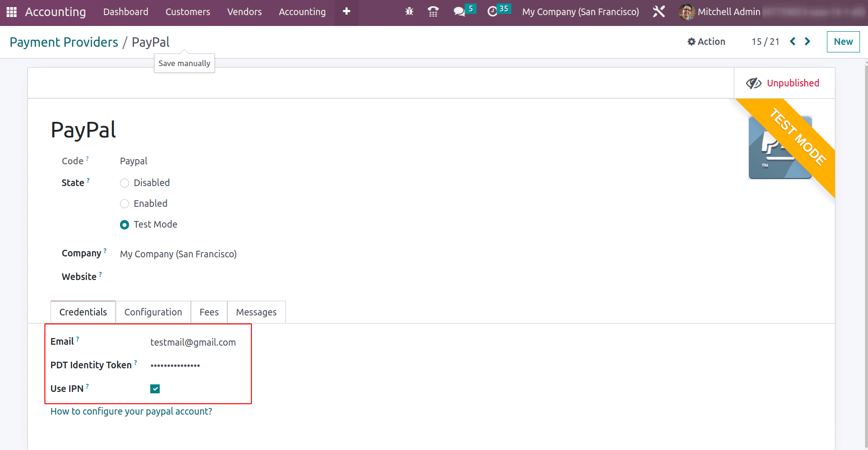The width and height of the screenshot is (868, 450).
Task: Go to previous record arrow
Action: coord(792,42)
